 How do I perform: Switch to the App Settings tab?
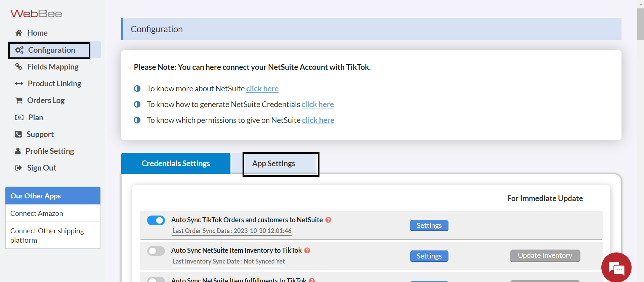point(274,163)
